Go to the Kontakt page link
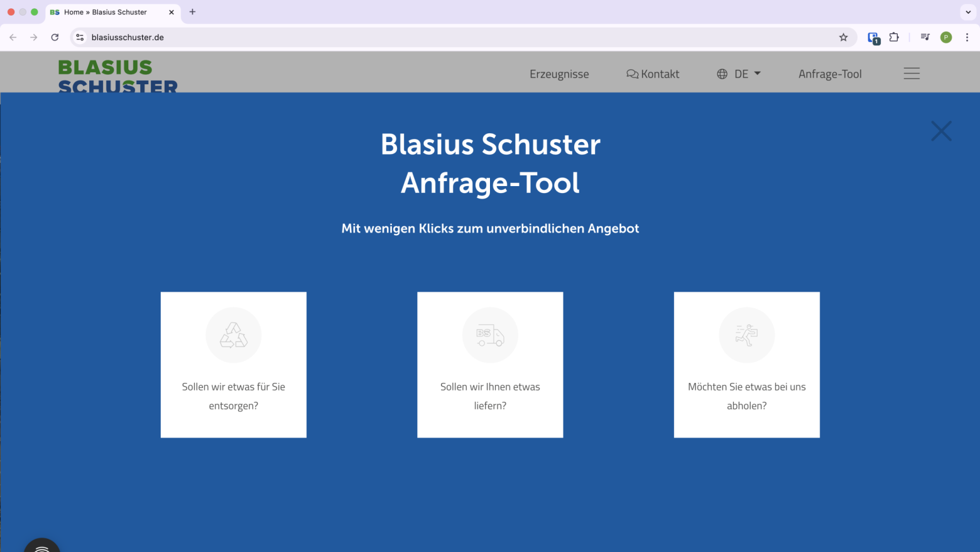Viewport: 980px width, 552px height. click(660, 74)
